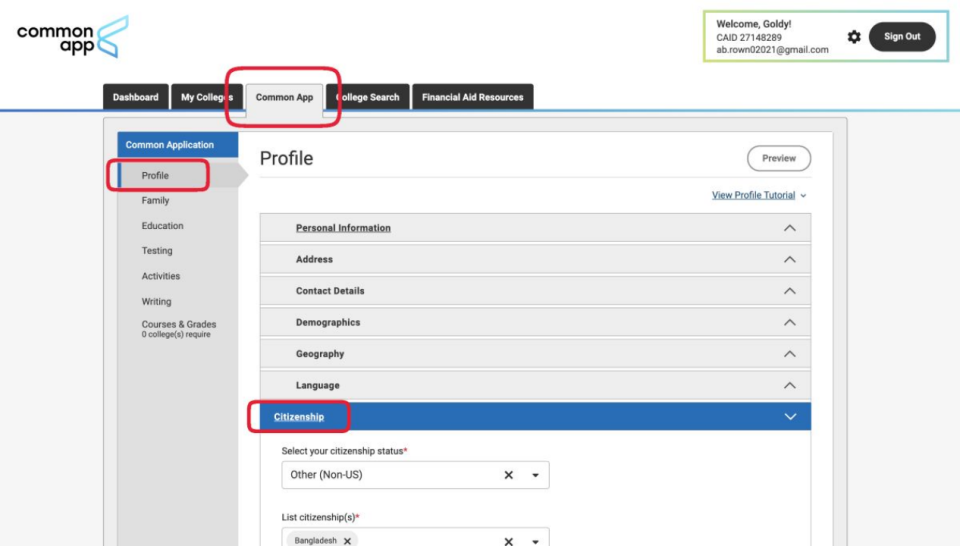Remove the Bangladesh citizenship tag
The width and height of the screenshot is (960, 546).
coord(347,540)
